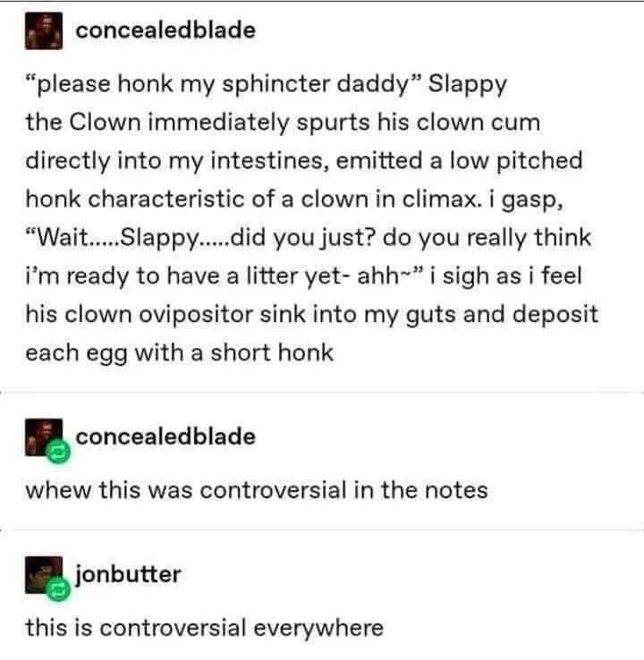
Task: Click the divider above jonbutter's reblog
Action: tap(322, 530)
